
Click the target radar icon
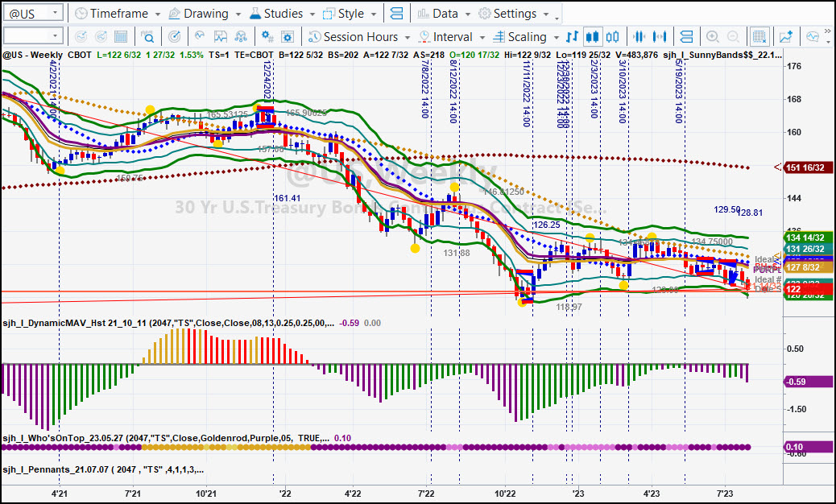174,37
